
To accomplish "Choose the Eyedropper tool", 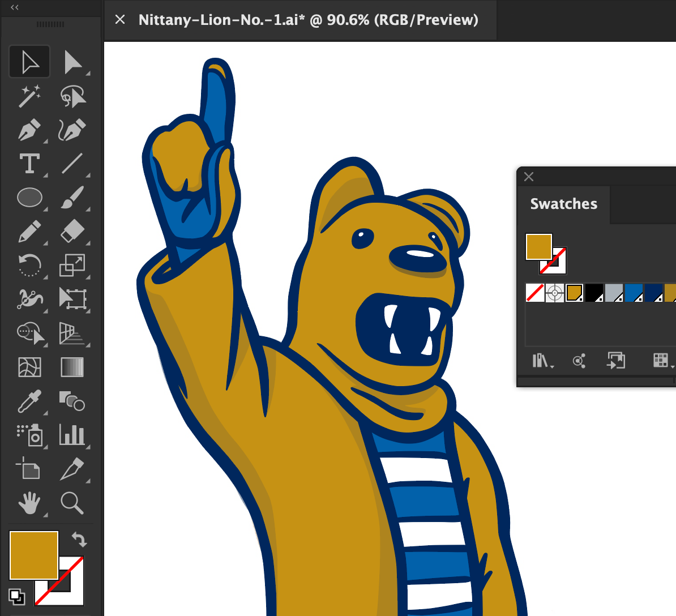I will 29,401.
